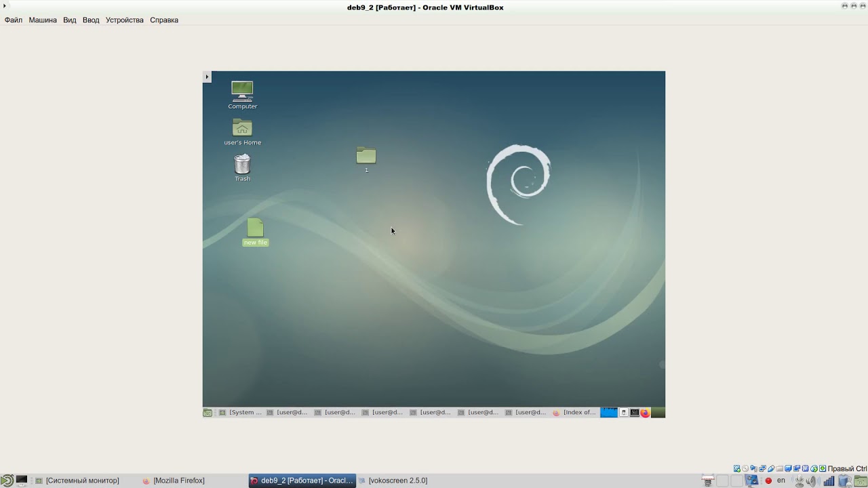Click the VirtualBox network status icon
The width and height of the screenshot is (868, 488).
762,468
